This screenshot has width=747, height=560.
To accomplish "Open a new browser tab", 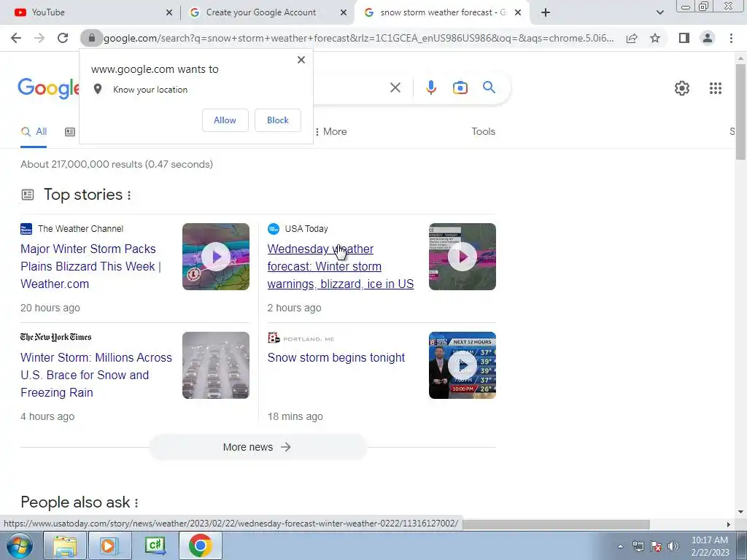I will [x=546, y=12].
